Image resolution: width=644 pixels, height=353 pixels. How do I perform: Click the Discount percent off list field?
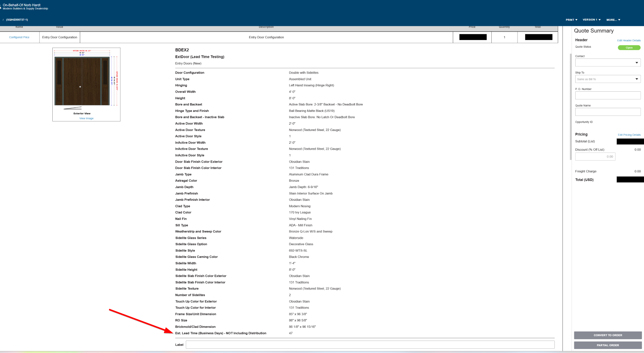point(595,157)
